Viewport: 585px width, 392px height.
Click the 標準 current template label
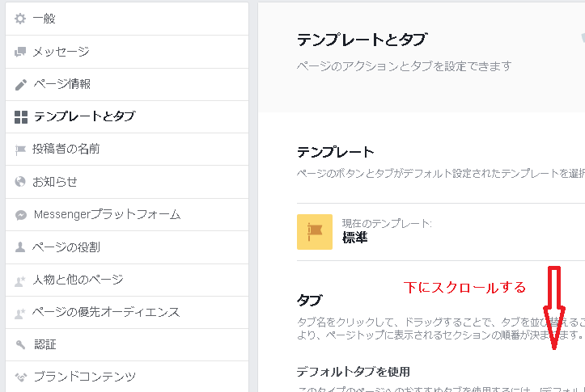click(x=355, y=238)
